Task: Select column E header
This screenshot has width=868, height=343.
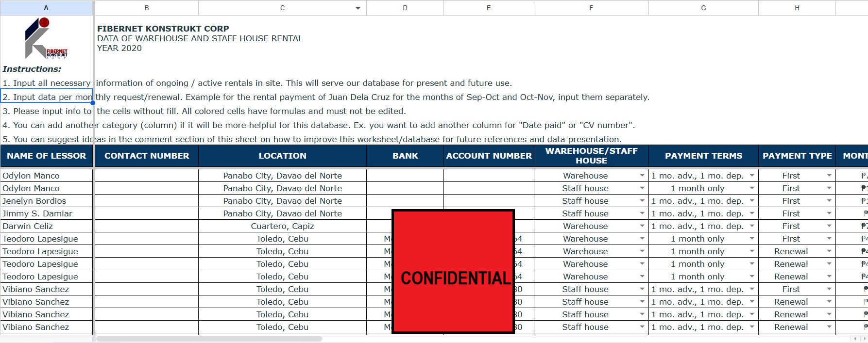Action: click(x=489, y=8)
